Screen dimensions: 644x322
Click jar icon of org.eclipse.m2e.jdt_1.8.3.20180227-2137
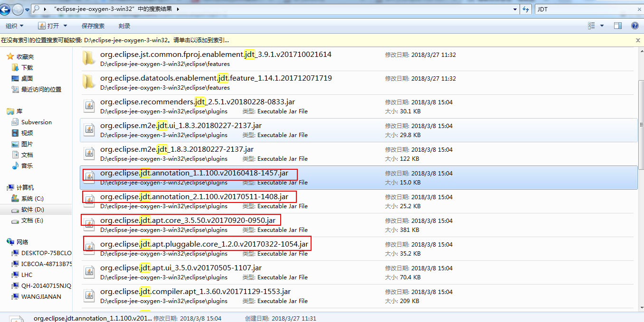pyautogui.click(x=89, y=153)
